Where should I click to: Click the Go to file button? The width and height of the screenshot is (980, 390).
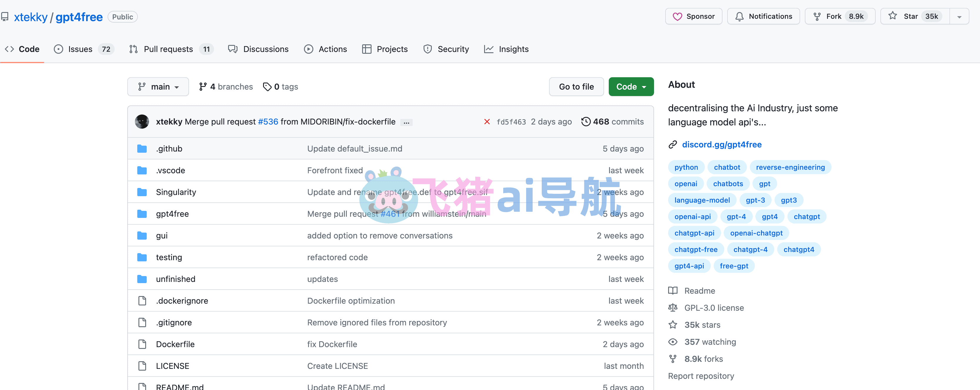click(576, 87)
